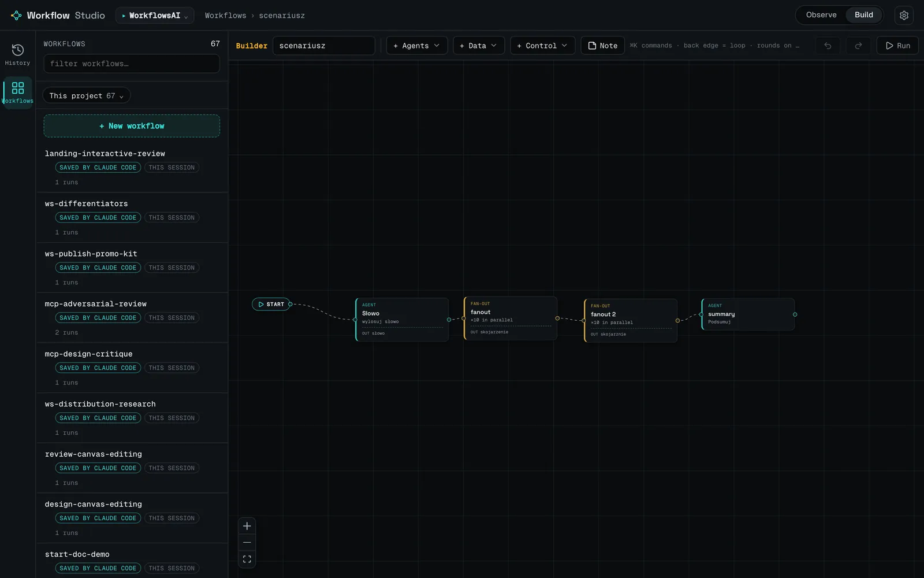Click the scenariusz breadcrumb
Viewport: 924px width, 578px height.
click(x=282, y=16)
